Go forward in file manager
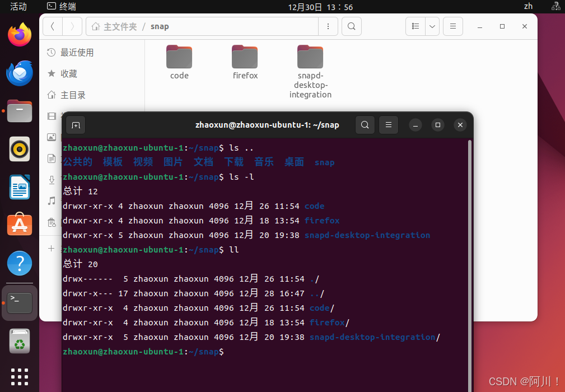This screenshot has width=565, height=392. click(72, 26)
